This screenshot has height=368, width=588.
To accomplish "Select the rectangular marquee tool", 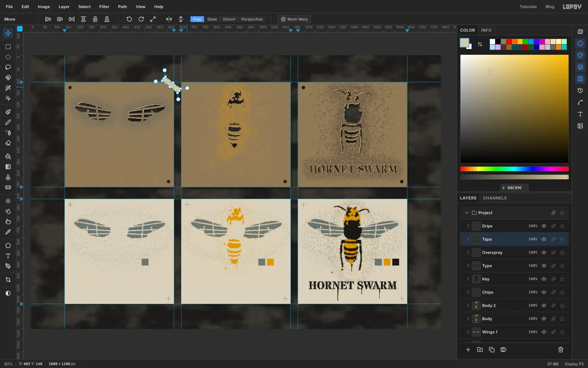I will tap(8, 47).
